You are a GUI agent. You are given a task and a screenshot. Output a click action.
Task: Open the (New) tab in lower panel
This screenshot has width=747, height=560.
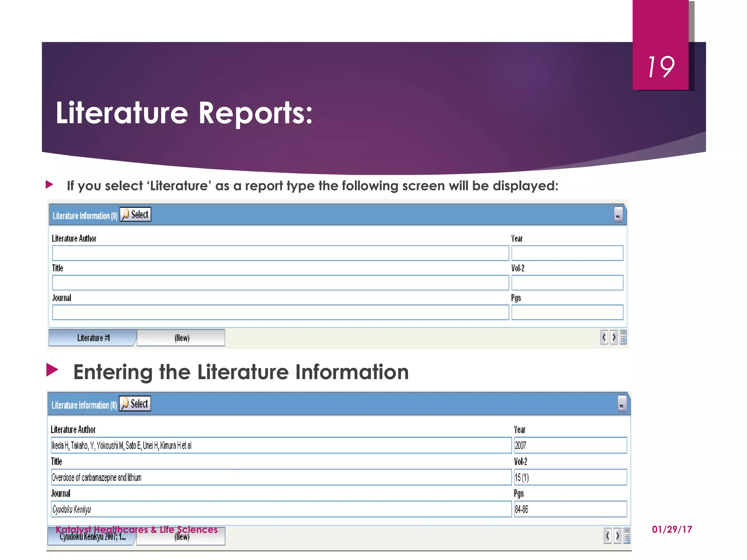pyautogui.click(x=181, y=536)
